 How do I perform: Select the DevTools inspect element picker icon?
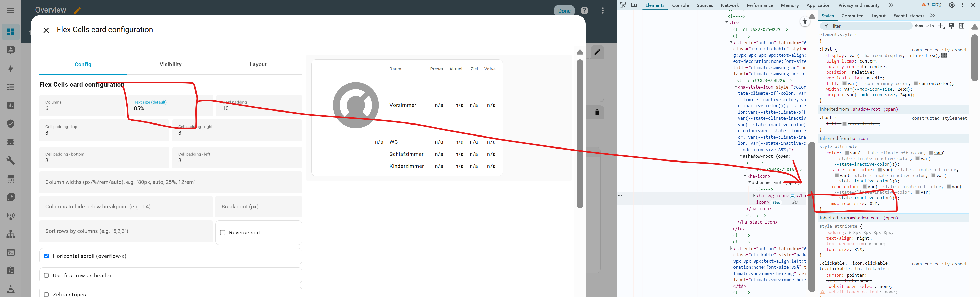click(623, 5)
